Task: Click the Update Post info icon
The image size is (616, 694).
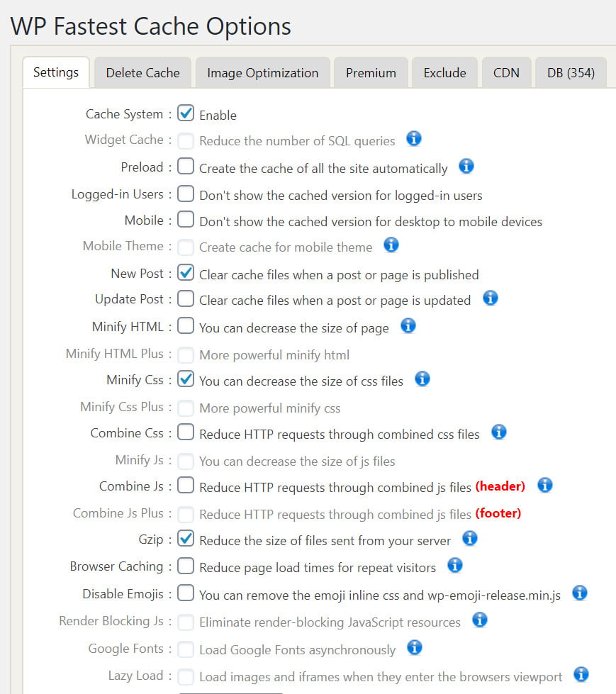Action: tap(490, 298)
